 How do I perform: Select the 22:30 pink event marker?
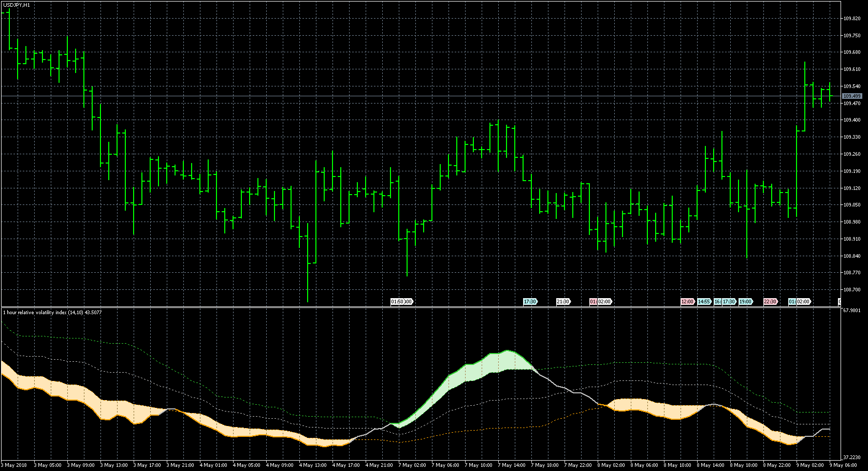[770, 302]
